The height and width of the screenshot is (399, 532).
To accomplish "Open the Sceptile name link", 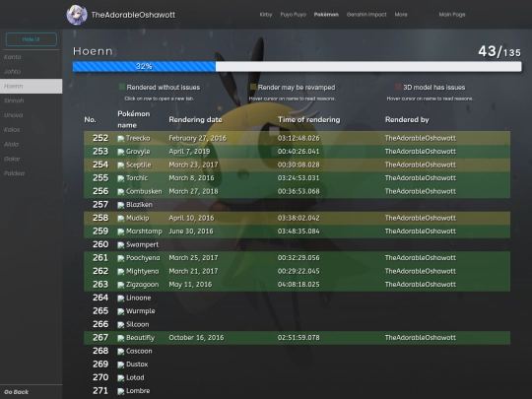I will click(x=139, y=165).
